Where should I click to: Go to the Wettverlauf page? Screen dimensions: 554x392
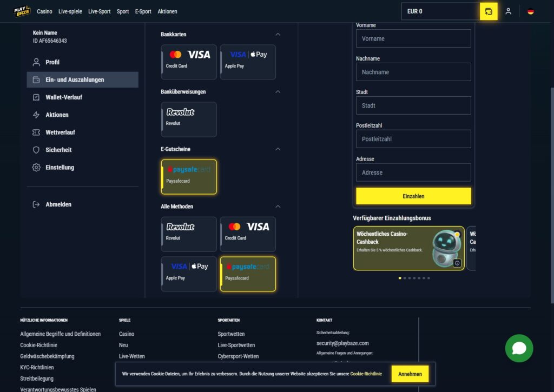(x=61, y=132)
